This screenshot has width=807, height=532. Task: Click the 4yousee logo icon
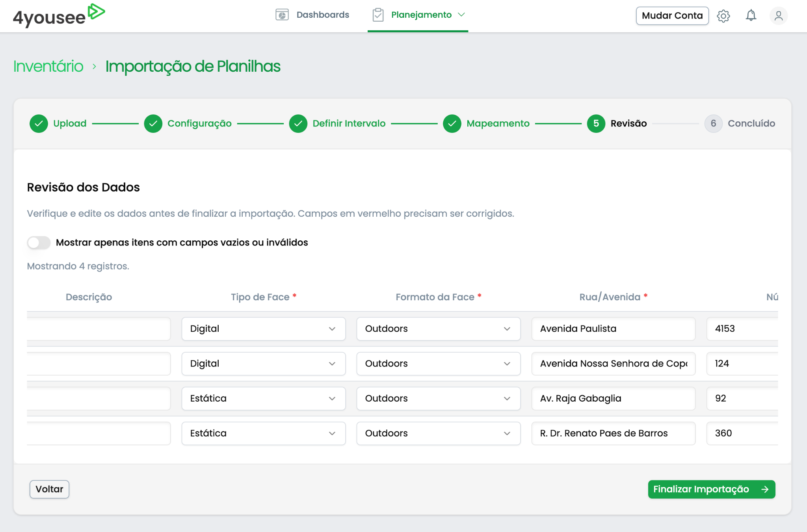[x=96, y=11]
